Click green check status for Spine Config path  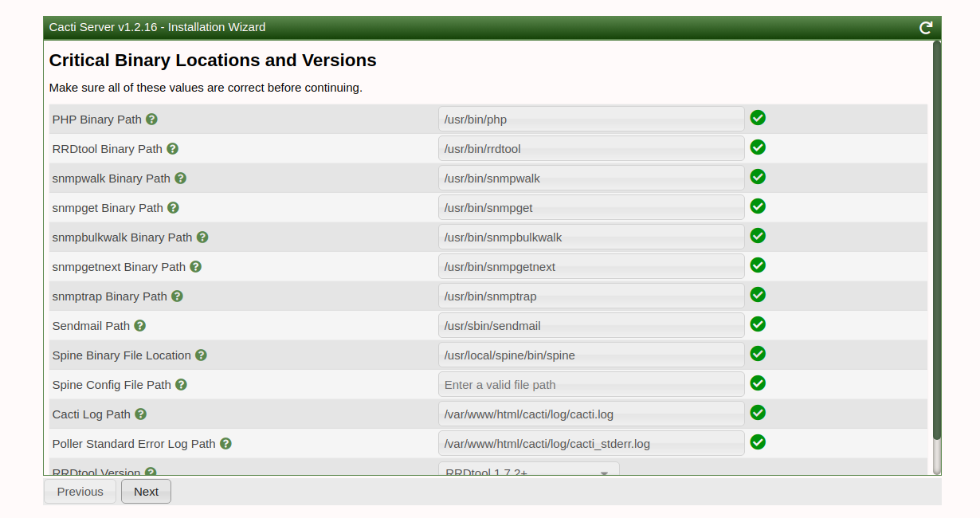point(758,383)
